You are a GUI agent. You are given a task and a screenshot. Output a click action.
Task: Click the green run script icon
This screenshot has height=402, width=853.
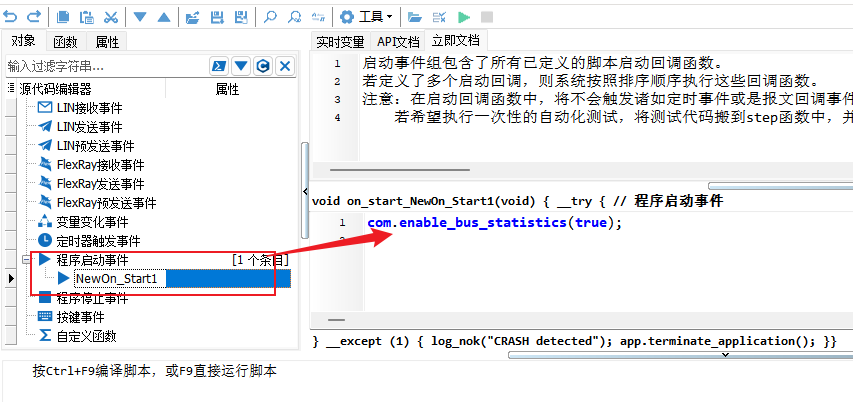click(464, 17)
